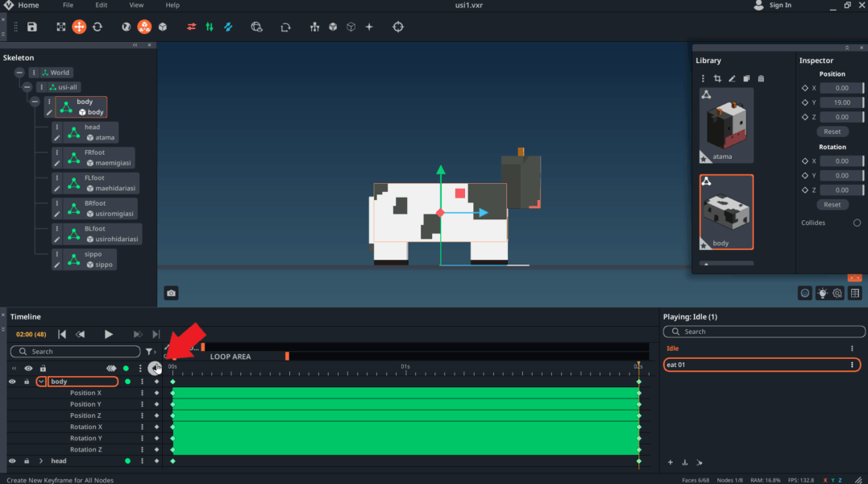The image size is (868, 484).
Task: Add a new animation with the plus icon
Action: (671, 462)
